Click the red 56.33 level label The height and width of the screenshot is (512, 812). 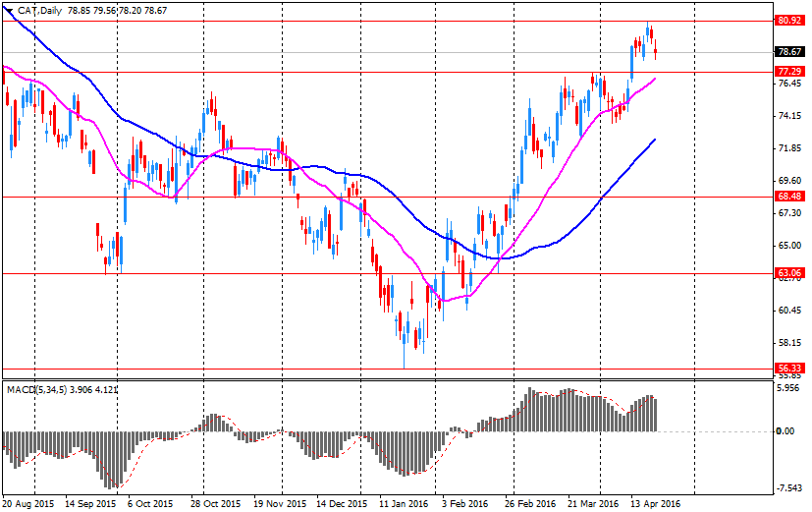789,368
